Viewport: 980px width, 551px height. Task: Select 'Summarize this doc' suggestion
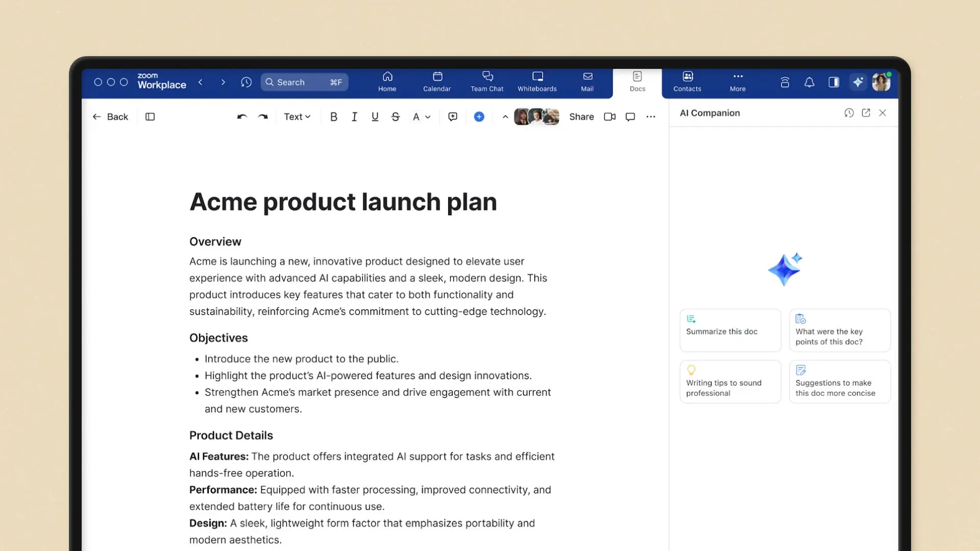coord(730,330)
